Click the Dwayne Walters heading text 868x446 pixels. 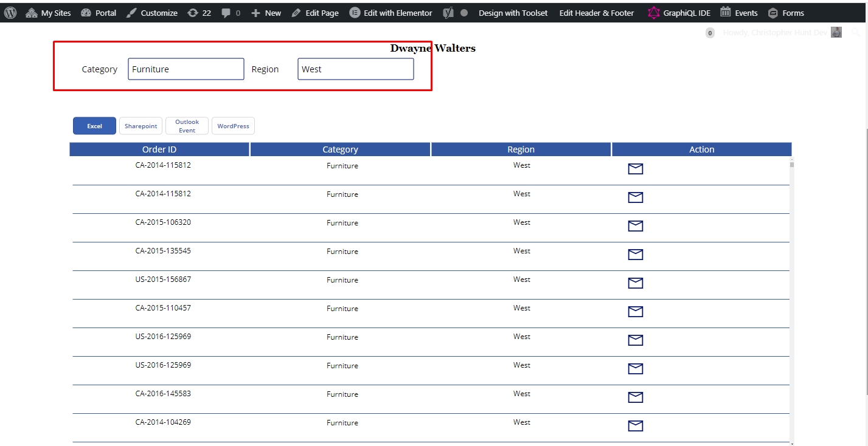tap(433, 48)
